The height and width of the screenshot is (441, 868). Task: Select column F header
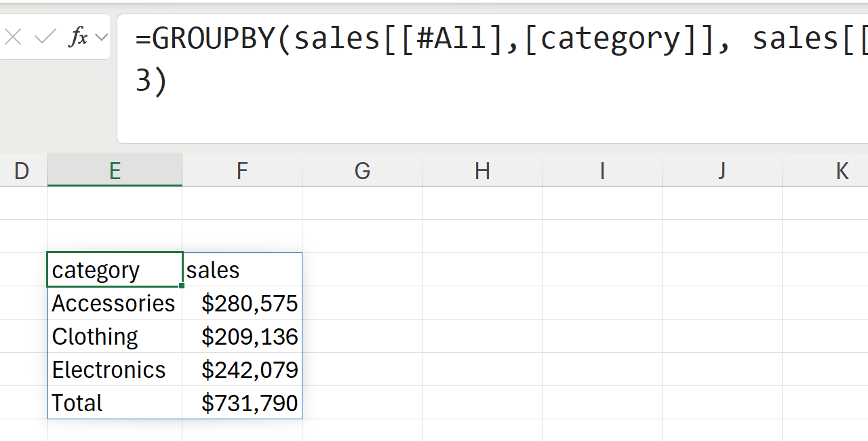[x=242, y=171]
